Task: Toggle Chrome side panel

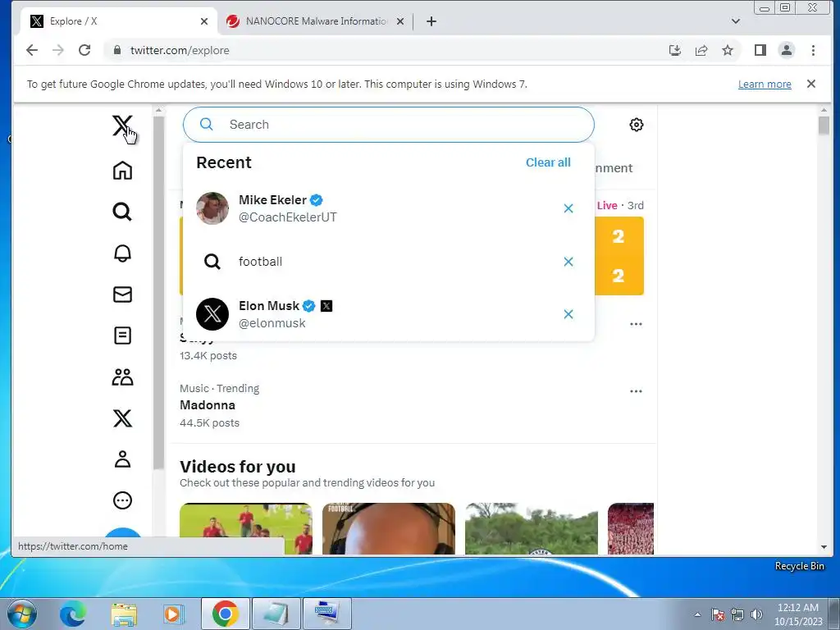Action: [760, 50]
